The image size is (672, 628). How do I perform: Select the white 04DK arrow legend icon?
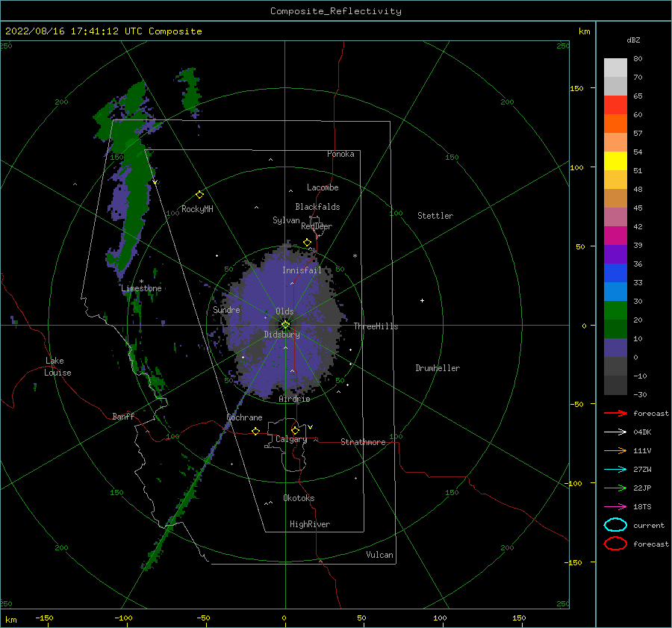[x=615, y=432]
